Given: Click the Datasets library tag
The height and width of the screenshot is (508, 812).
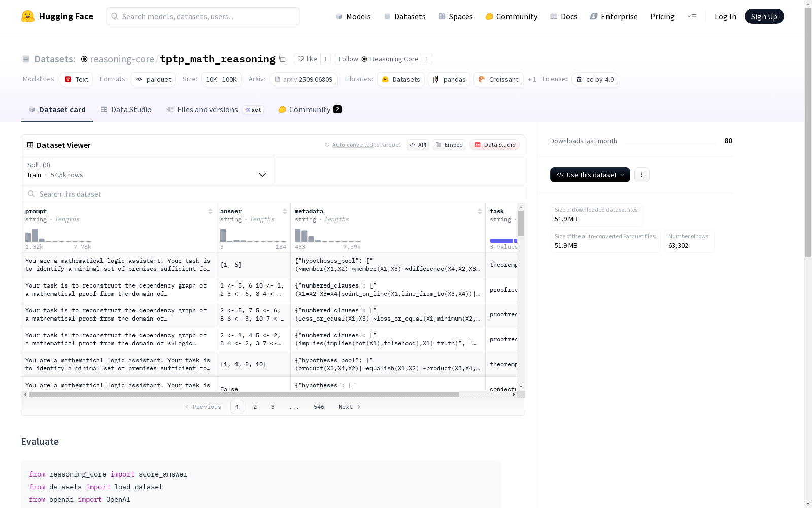Looking at the screenshot, I should pos(401,79).
